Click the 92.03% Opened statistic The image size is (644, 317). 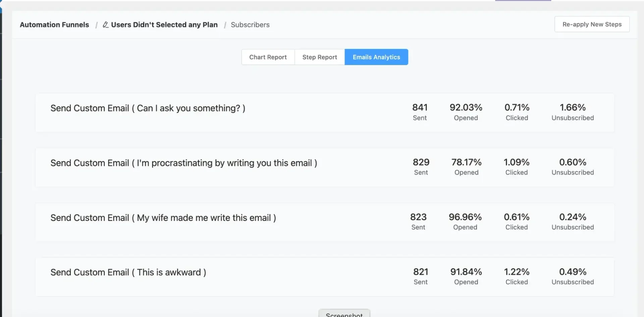point(466,111)
